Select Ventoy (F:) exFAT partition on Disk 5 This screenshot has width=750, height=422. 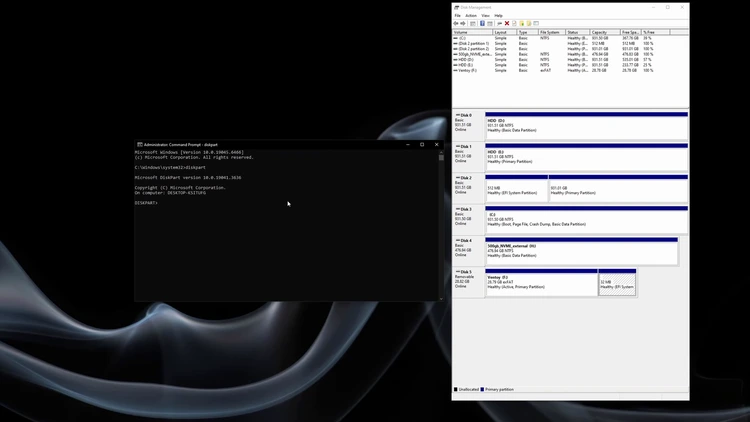pyautogui.click(x=541, y=282)
